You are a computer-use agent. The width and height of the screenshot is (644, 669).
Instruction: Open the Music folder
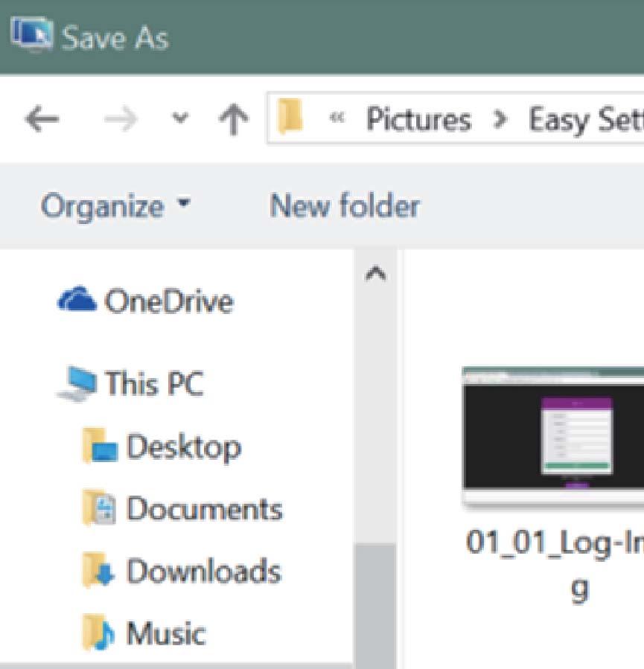pos(165,633)
